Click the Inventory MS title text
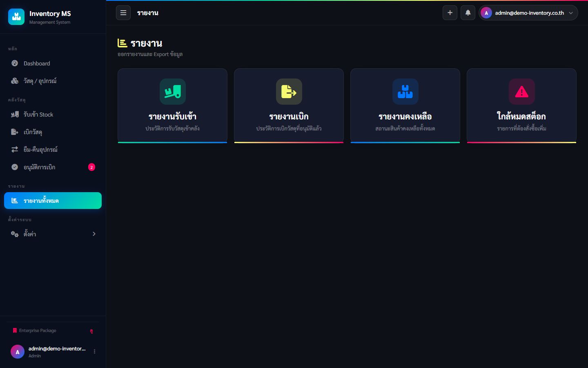 coord(50,13)
